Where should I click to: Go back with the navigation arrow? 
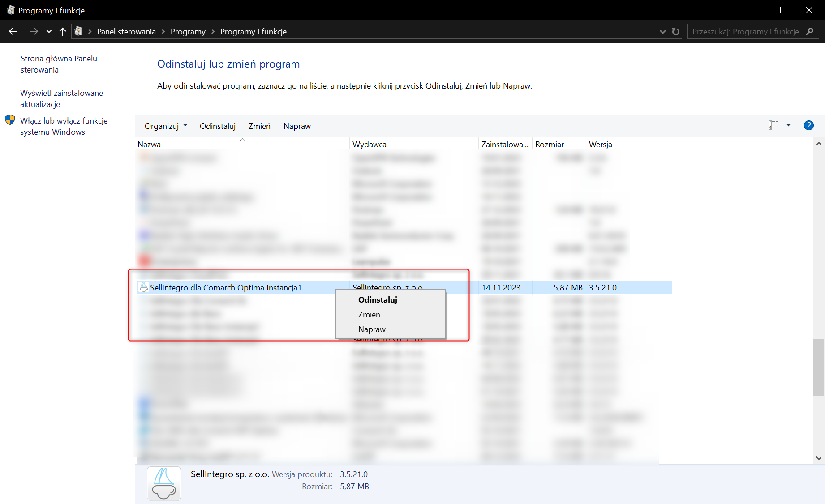13,31
